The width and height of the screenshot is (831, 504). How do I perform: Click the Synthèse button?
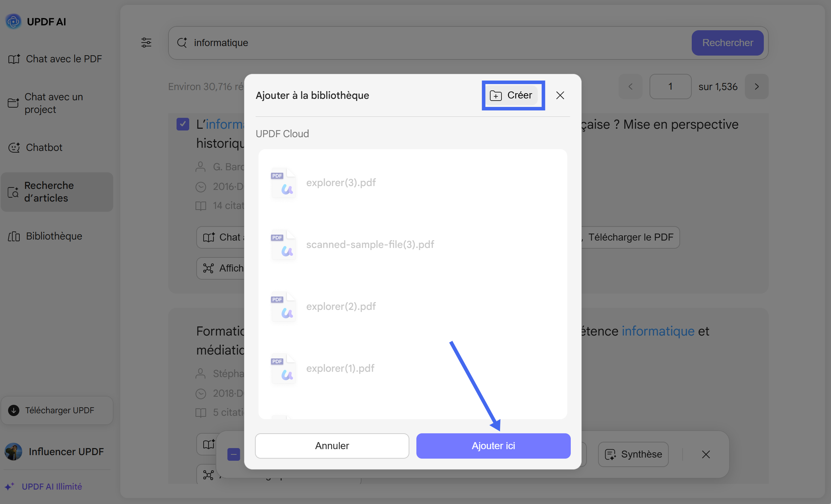633,454
